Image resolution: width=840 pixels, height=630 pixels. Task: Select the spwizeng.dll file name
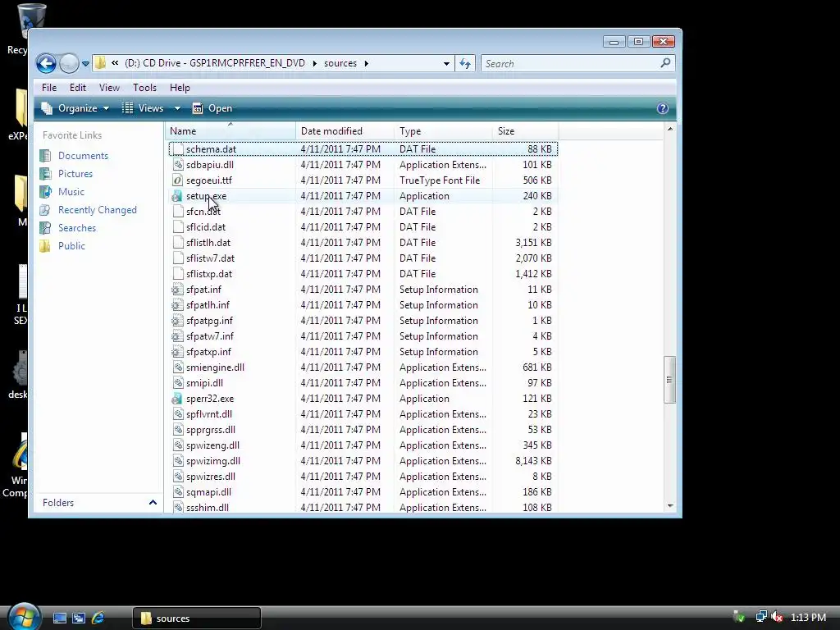(x=213, y=445)
